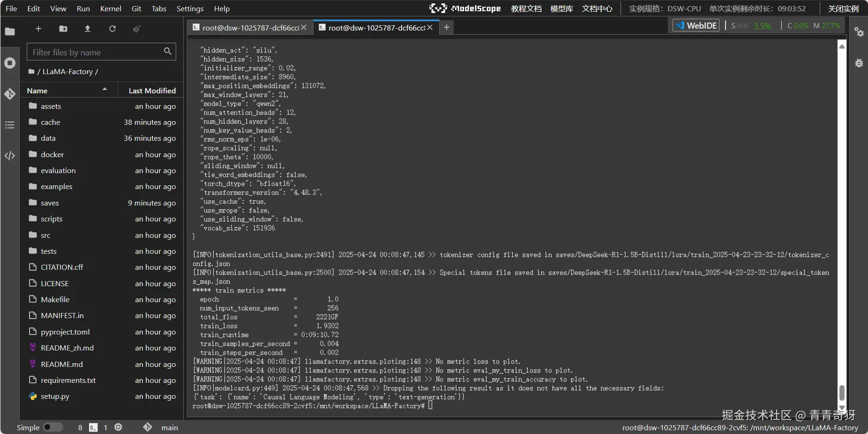Open the table of contents panel
Viewport: 868px width, 434px height.
10,125
